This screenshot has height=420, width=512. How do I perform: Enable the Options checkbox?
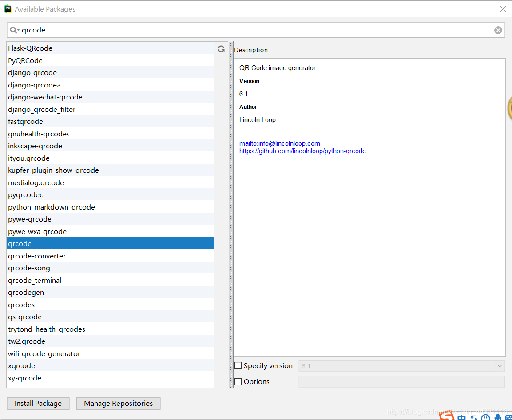coord(238,381)
